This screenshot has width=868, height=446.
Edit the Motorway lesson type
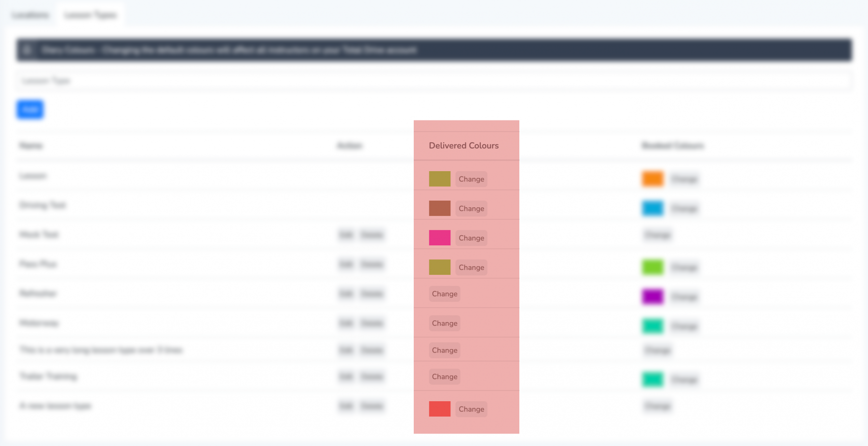pos(345,323)
